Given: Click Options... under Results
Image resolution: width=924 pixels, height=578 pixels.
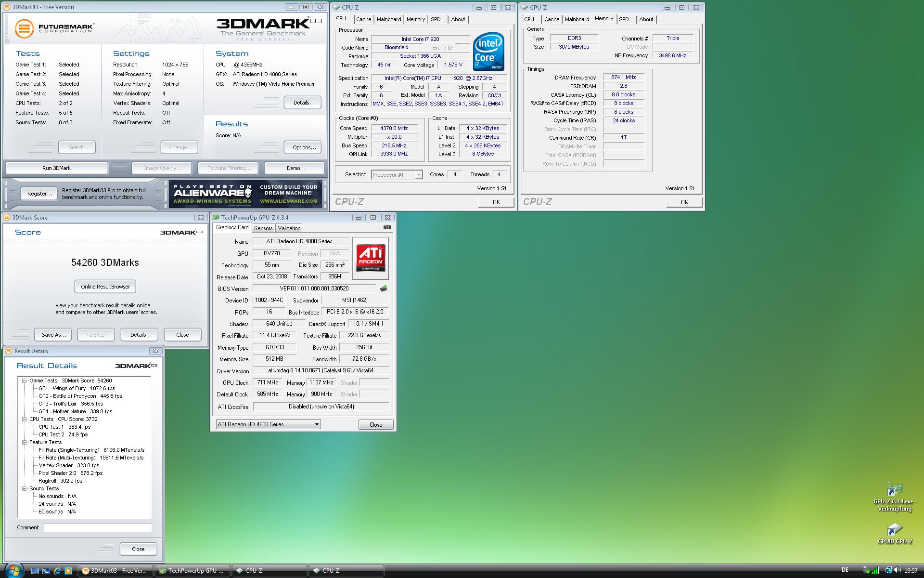Looking at the screenshot, I should 302,147.
